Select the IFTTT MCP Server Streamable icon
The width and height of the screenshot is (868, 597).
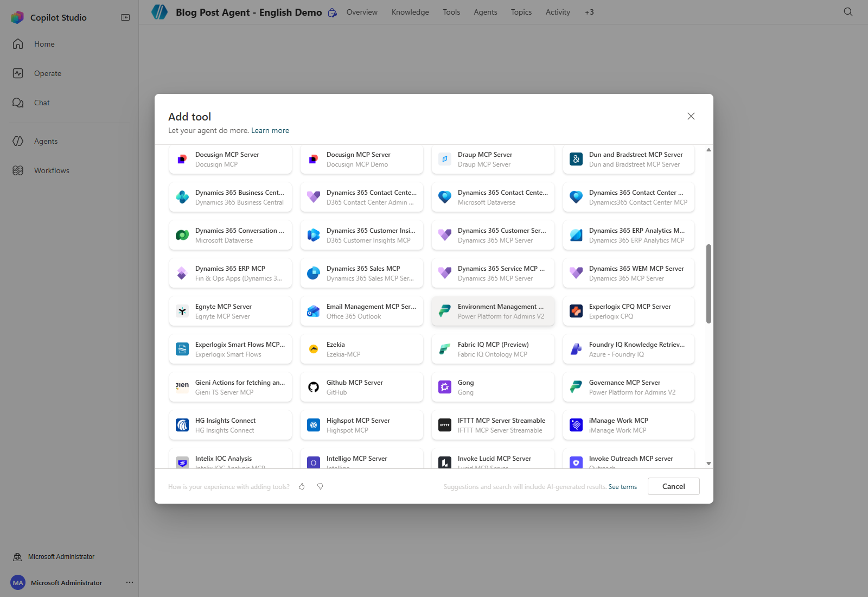click(x=445, y=425)
